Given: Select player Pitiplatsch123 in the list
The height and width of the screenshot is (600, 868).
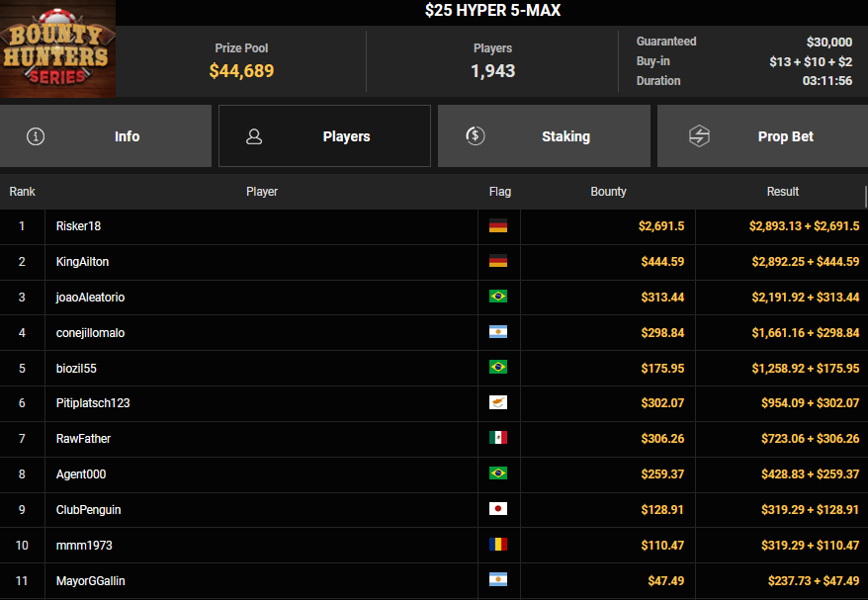Looking at the screenshot, I should tap(93, 403).
